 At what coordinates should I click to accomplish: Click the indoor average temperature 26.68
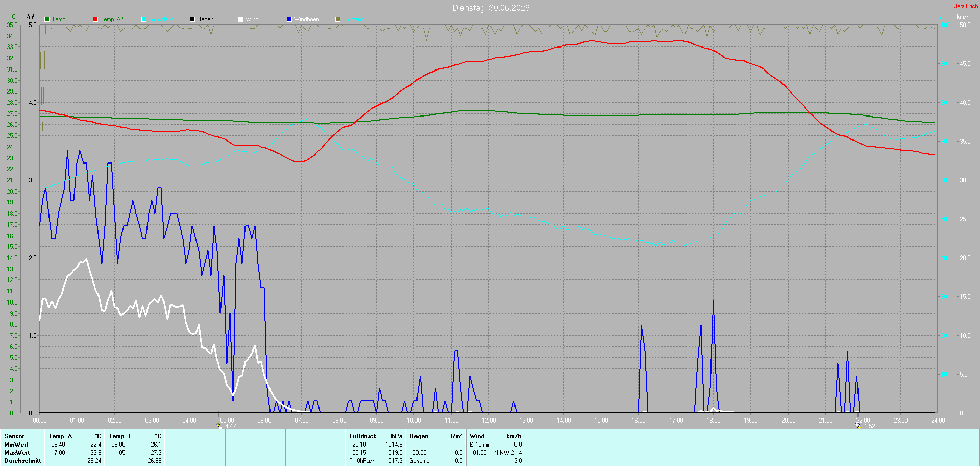click(x=154, y=461)
